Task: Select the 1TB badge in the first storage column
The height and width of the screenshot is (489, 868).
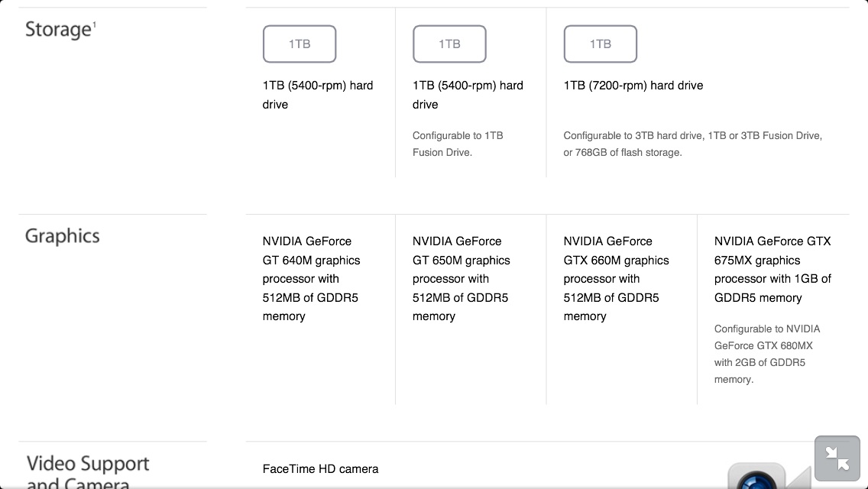Action: click(x=300, y=44)
